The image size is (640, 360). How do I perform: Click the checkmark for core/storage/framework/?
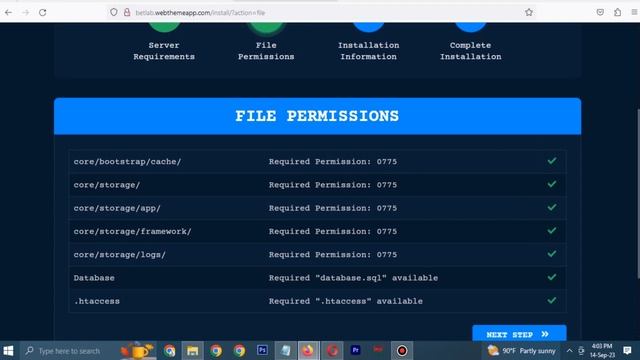click(552, 231)
